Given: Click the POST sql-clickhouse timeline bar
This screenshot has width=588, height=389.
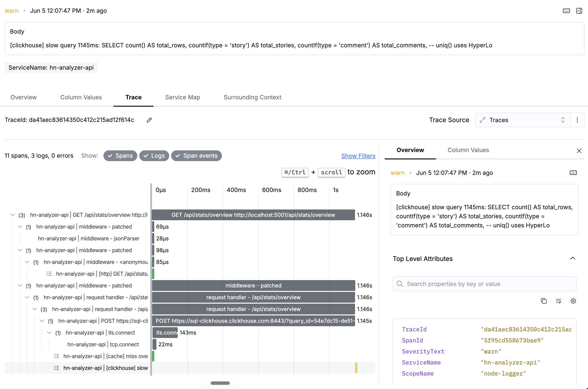Looking at the screenshot, I should [x=253, y=321].
